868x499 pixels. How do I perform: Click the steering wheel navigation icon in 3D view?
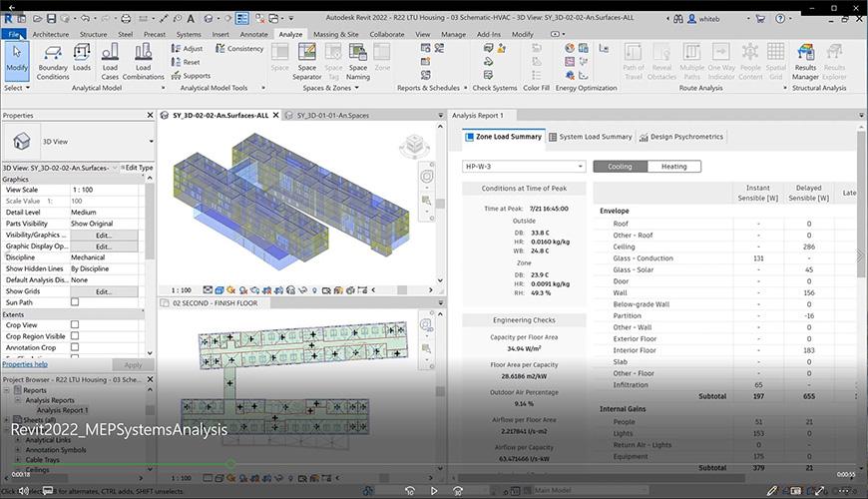427,177
